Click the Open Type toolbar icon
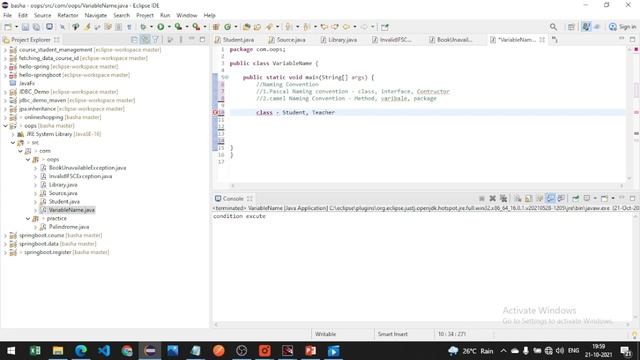Image resolution: width=640 pixels, height=360 pixels. (246, 27)
